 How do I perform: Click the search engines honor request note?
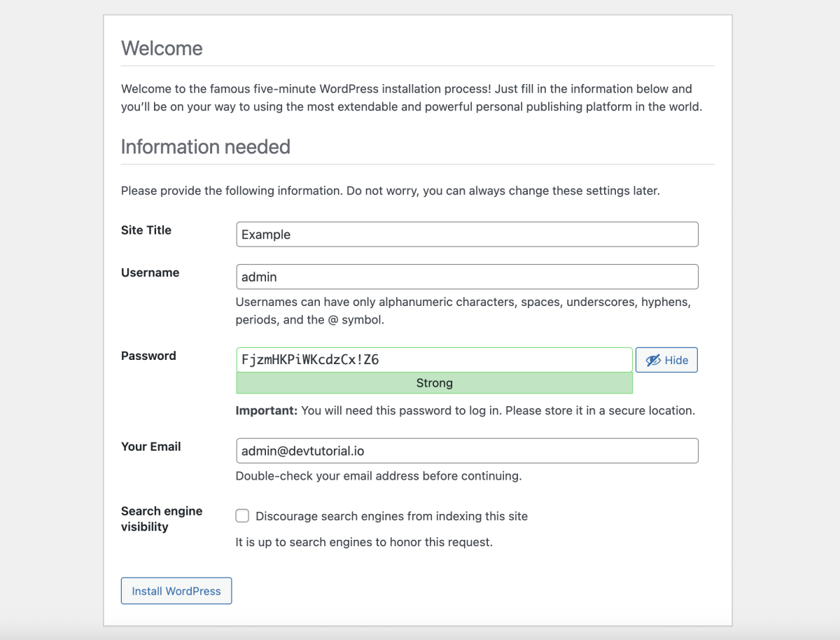tap(364, 542)
